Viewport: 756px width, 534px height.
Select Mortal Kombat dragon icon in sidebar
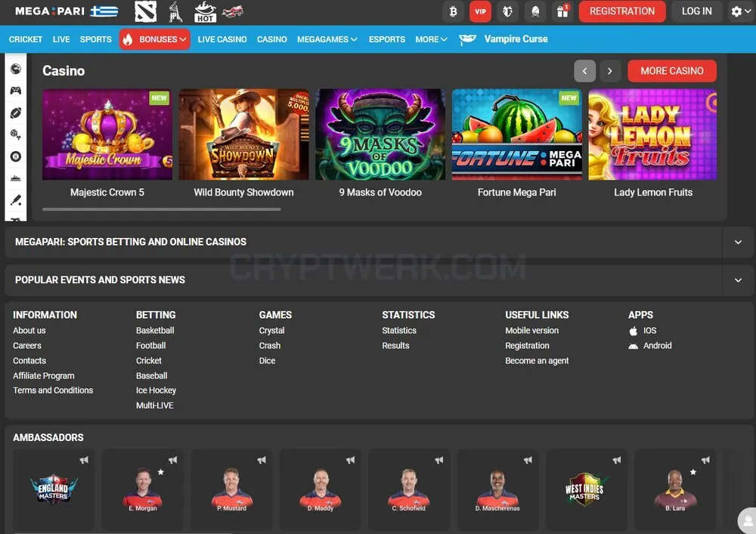[x=16, y=69]
